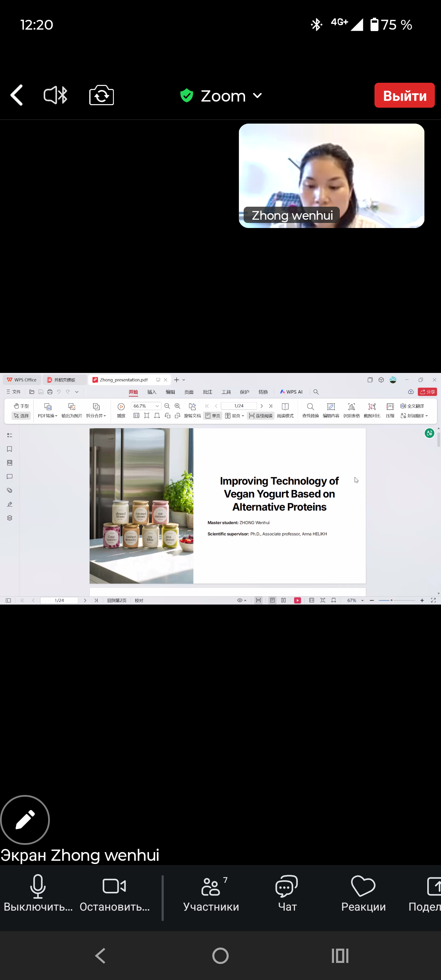
Task: Open the Chat panel
Action: pyautogui.click(x=287, y=894)
